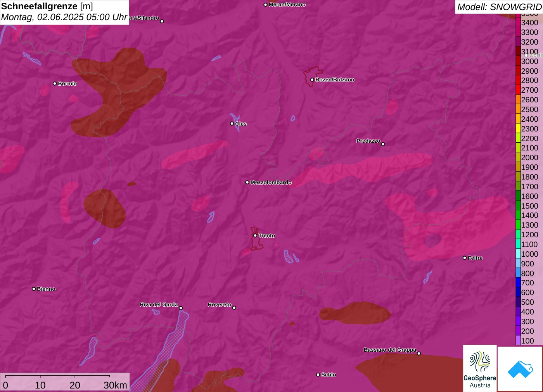Click the blue snowy mountain logo
Image resolution: width=543 pixels, height=392 pixels.
tap(520, 369)
